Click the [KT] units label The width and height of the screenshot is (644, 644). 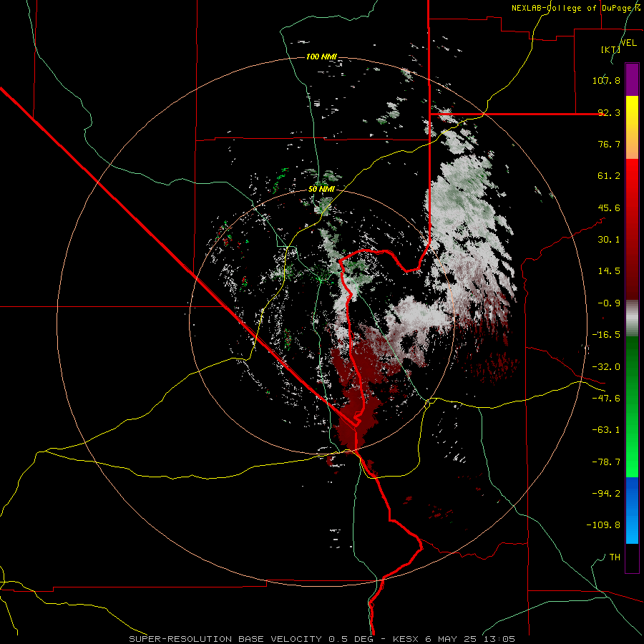(x=611, y=49)
